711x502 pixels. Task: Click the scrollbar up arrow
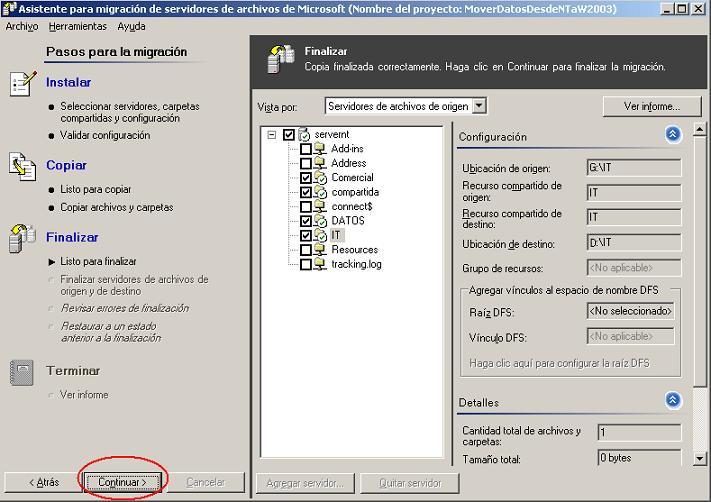point(700,130)
